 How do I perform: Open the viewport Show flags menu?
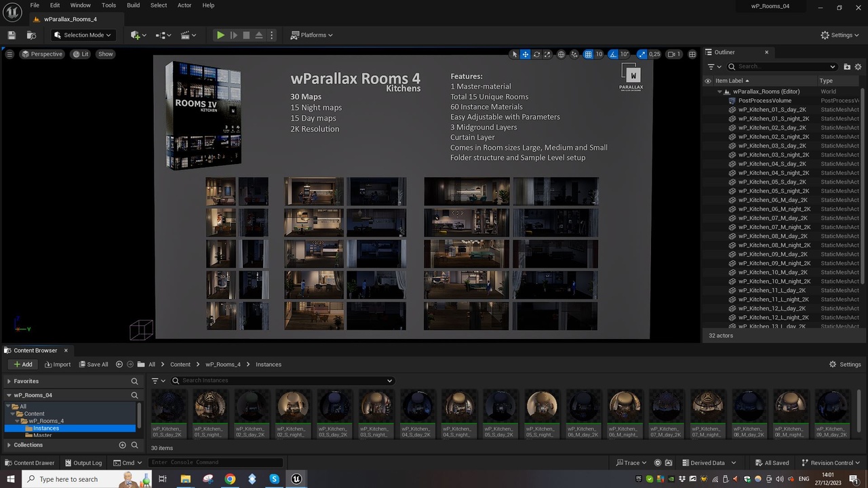106,54
